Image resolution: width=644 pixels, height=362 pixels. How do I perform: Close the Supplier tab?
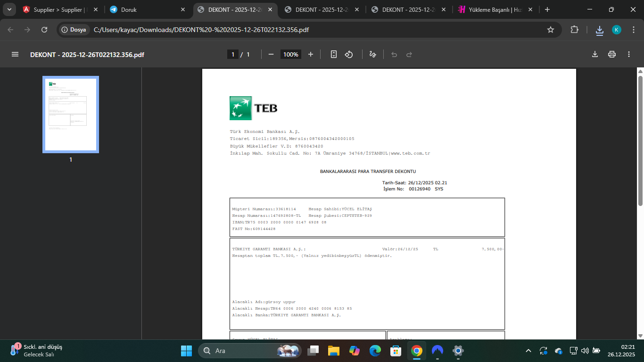[x=96, y=9]
